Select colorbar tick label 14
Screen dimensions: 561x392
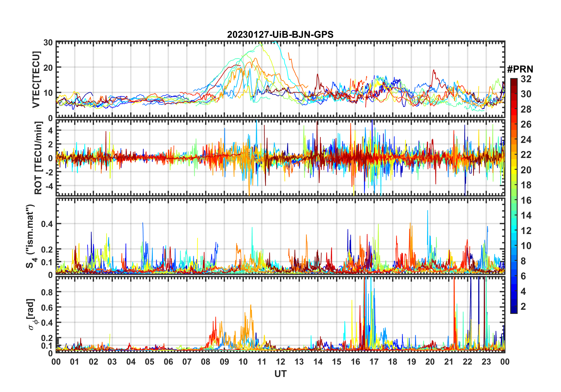526,215
